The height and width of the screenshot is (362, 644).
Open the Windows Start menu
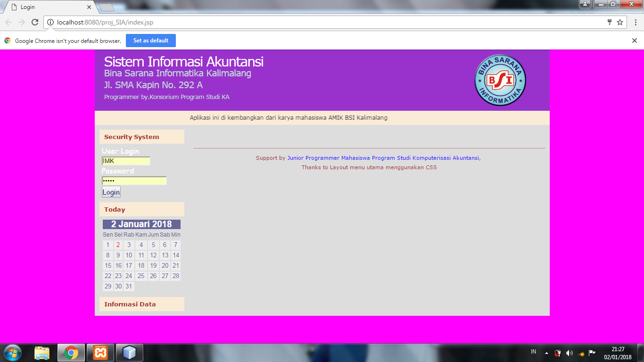coord(12,353)
